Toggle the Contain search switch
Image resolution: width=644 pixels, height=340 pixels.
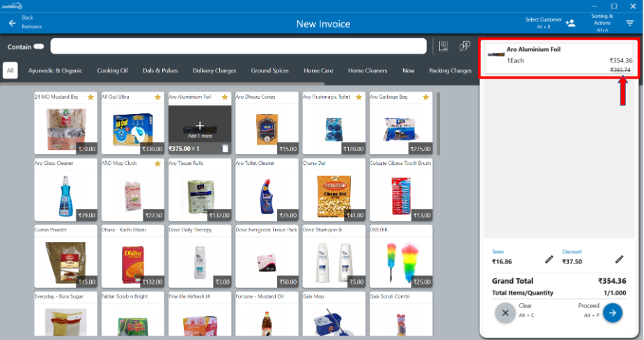pos(38,47)
